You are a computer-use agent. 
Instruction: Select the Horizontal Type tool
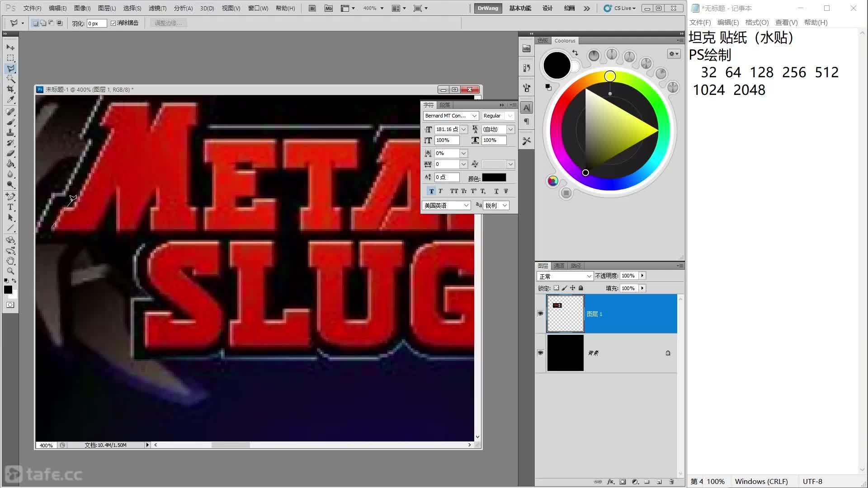(x=10, y=207)
